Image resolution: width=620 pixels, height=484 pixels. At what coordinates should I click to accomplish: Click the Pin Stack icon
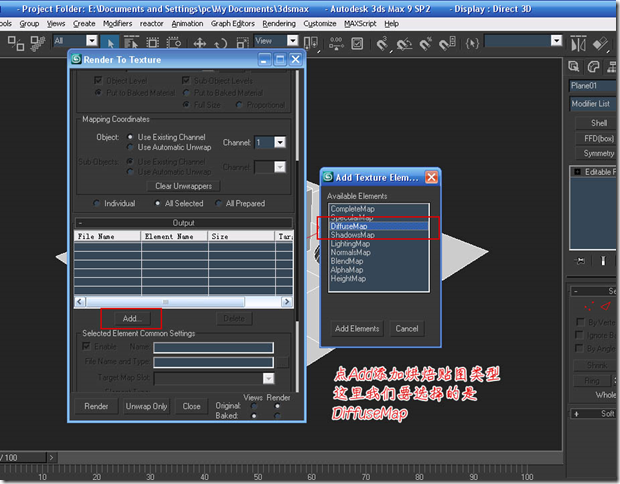click(580, 261)
